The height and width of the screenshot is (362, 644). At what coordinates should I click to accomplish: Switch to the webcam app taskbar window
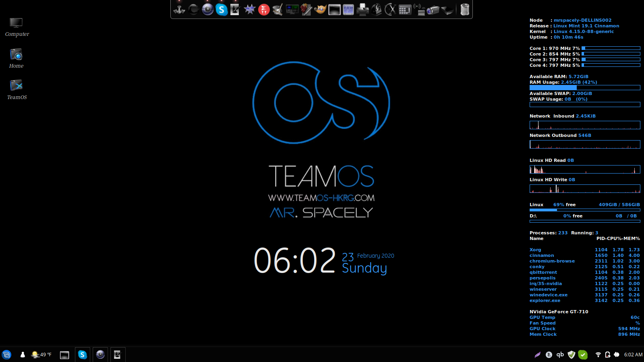100,354
